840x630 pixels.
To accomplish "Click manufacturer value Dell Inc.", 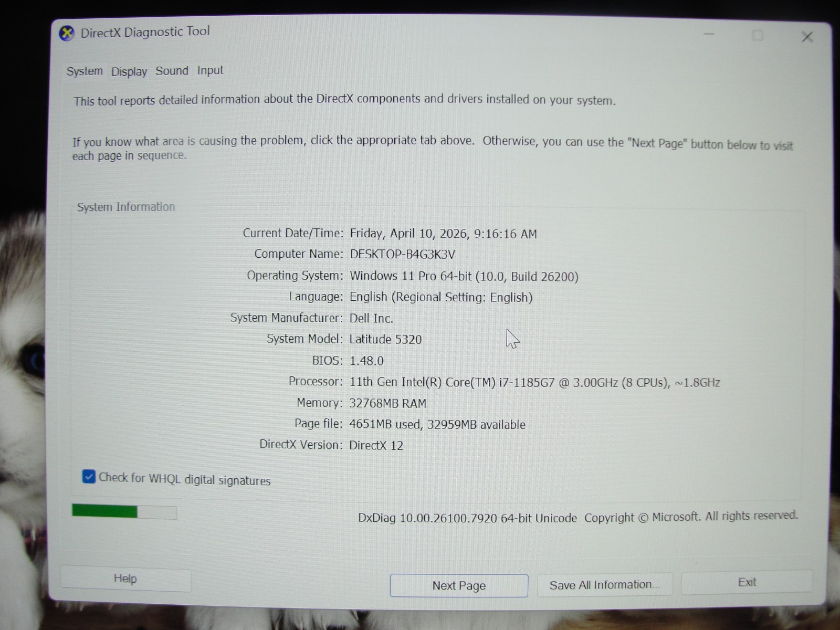I will [371, 318].
